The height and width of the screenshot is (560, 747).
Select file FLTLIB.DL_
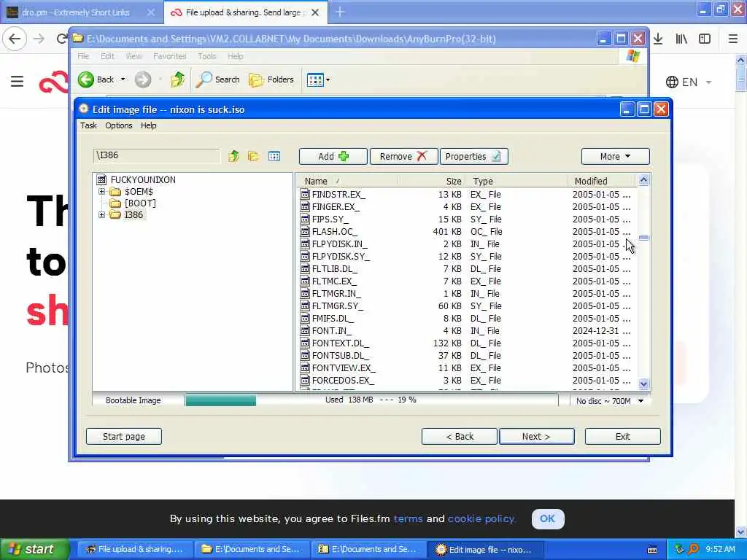(335, 268)
